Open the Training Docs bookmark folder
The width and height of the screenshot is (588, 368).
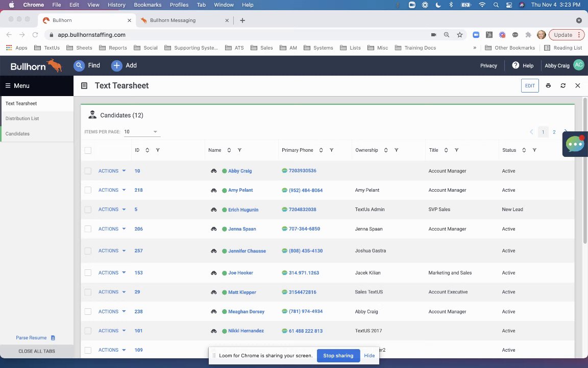pyautogui.click(x=415, y=48)
